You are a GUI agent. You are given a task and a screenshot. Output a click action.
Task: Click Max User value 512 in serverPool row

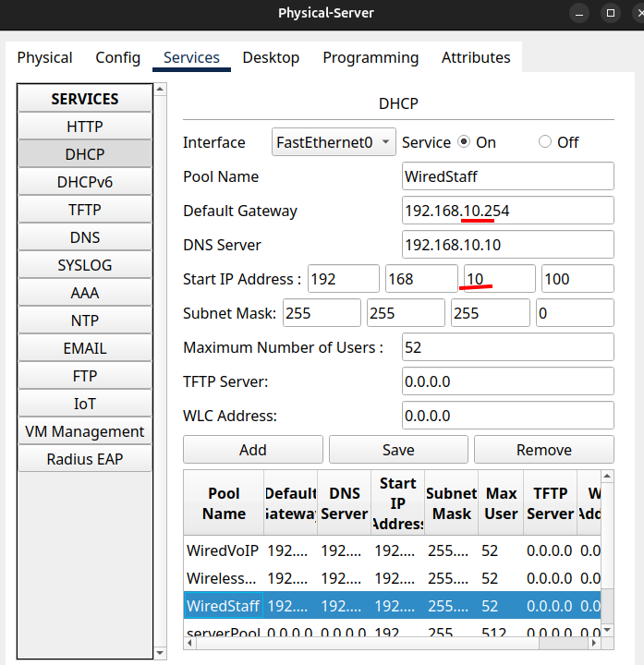(x=493, y=632)
